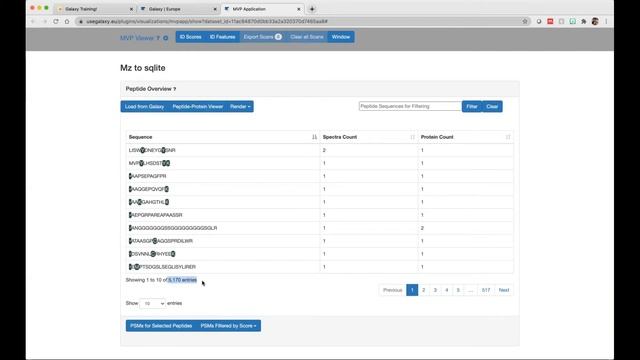Click the MVP Viewer title link

point(137,38)
